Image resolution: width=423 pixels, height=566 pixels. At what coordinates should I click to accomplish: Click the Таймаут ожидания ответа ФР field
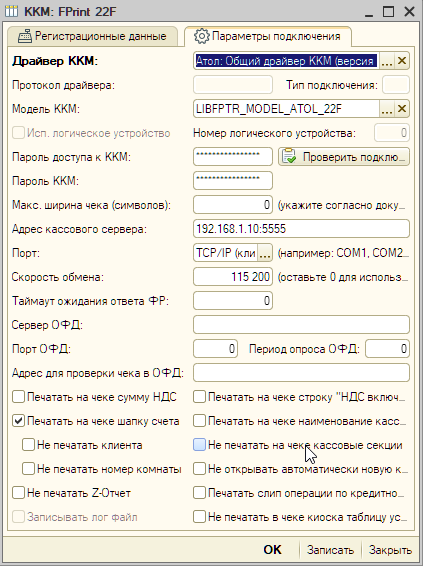[x=233, y=301]
